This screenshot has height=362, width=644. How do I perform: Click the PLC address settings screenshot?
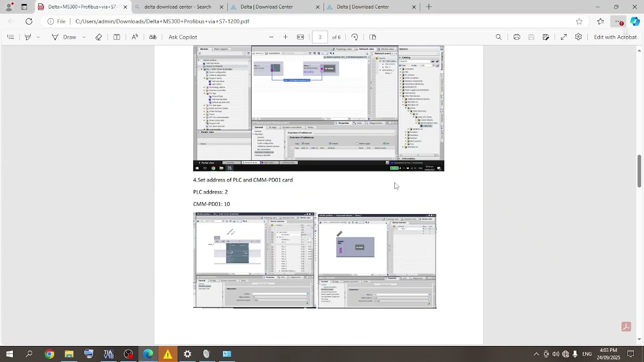pos(255,260)
